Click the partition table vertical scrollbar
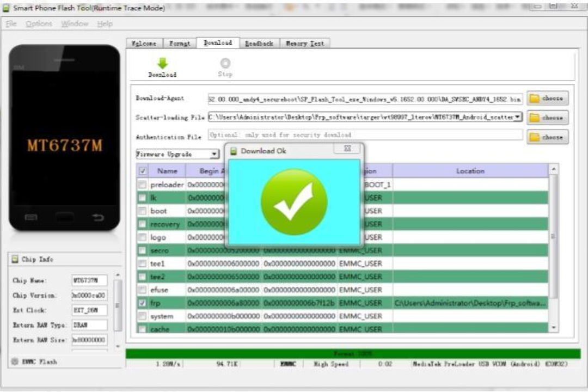Viewport: 588px width, 392px height. point(553,236)
